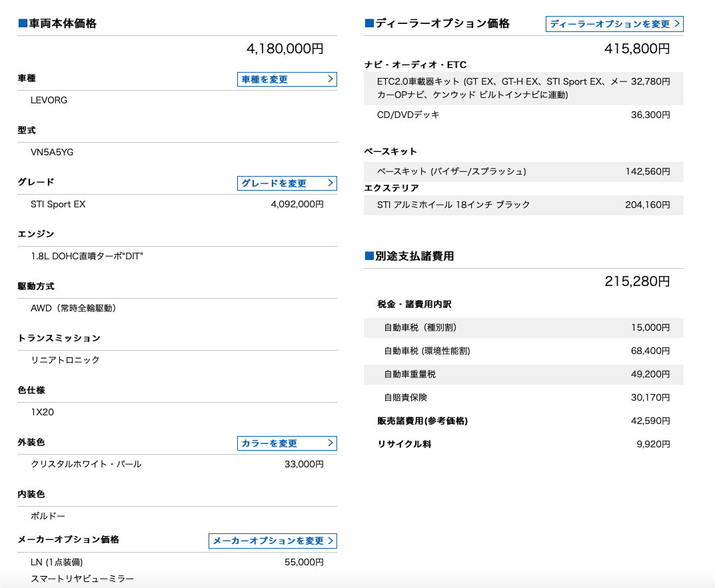
Task: Click the 9,920円 recycle fee
Action: pos(654,444)
